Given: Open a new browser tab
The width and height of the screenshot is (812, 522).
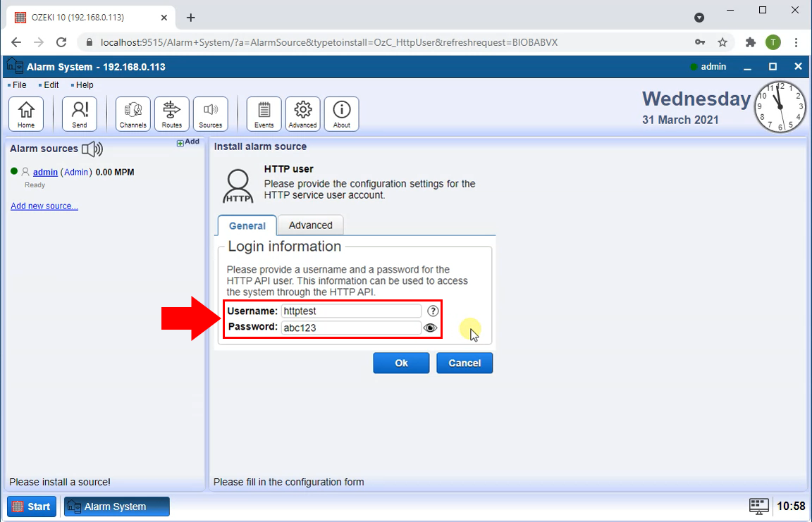Looking at the screenshot, I should click(190, 18).
